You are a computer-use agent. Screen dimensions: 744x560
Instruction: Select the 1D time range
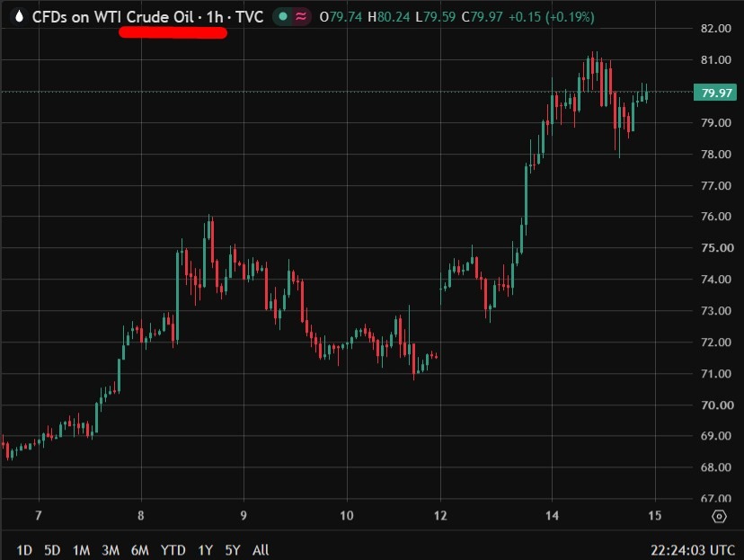[24, 550]
